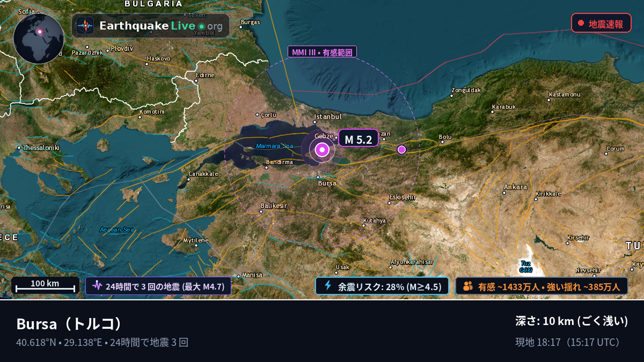The height and width of the screenshot is (362, 644).
Task: Click the Bolu city label
Action: (445, 137)
